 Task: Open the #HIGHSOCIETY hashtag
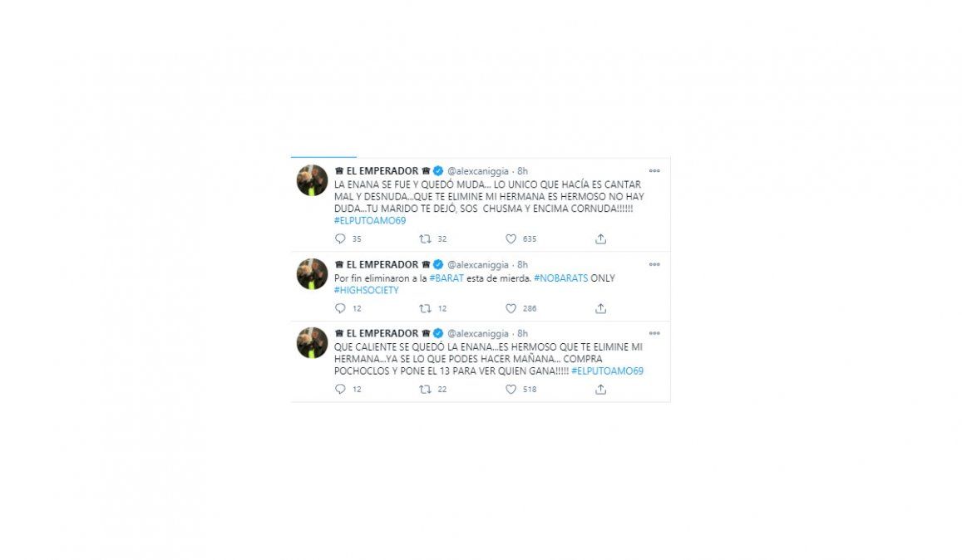click(367, 290)
